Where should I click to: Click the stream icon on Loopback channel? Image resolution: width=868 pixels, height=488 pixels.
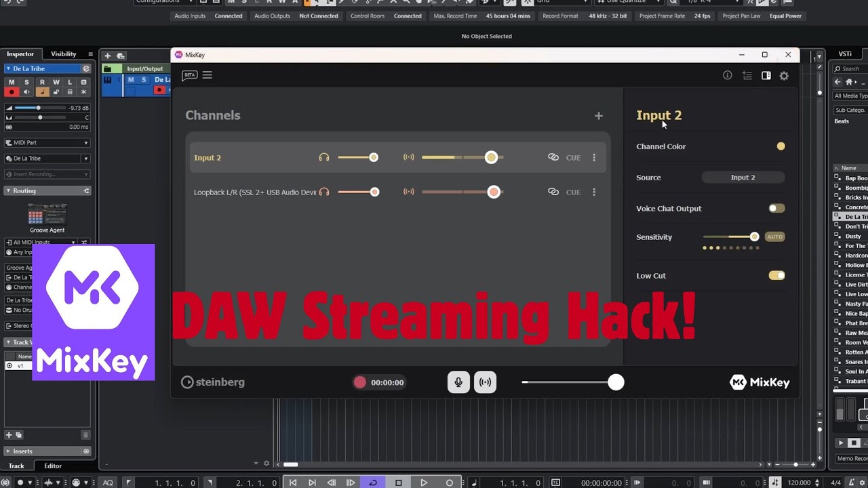click(x=408, y=192)
